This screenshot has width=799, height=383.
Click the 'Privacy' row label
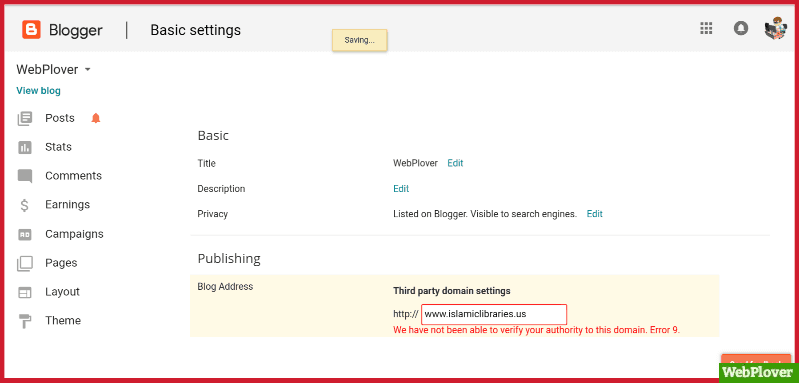(x=212, y=214)
